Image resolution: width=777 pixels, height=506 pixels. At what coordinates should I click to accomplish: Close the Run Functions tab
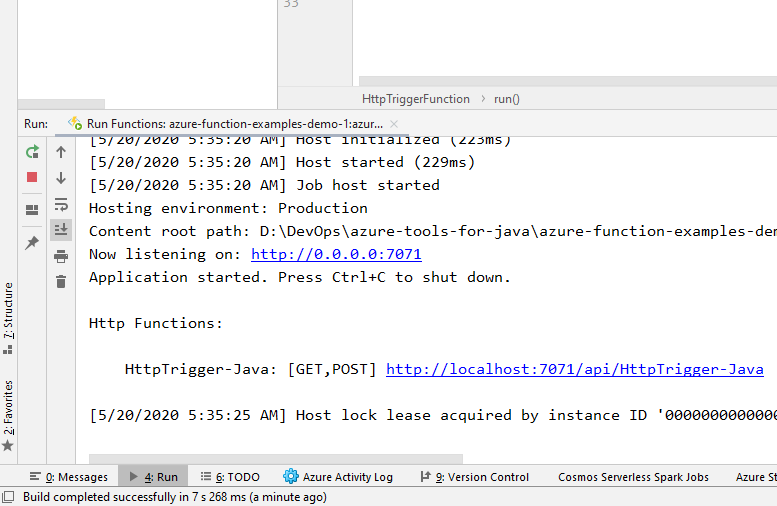(394, 124)
